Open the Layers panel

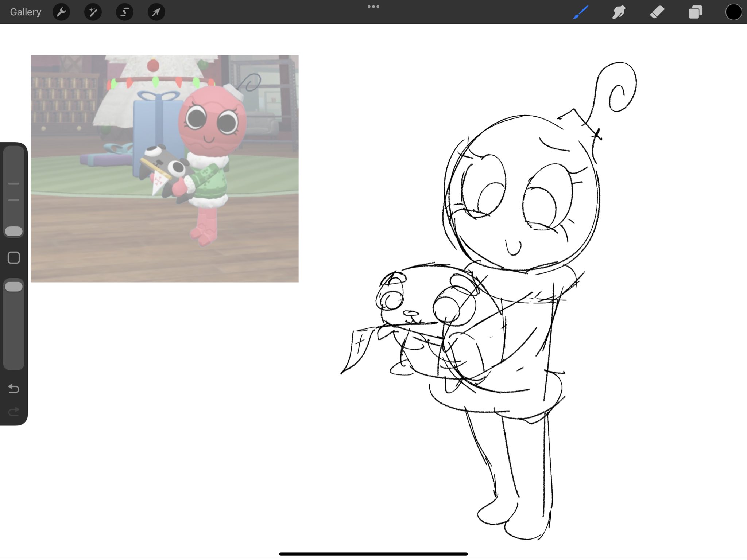(695, 12)
